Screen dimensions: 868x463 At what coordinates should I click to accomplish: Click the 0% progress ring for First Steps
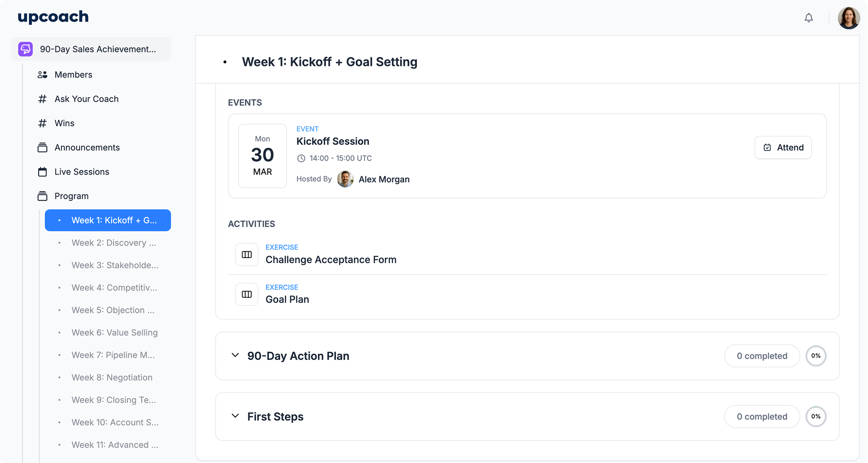pos(816,417)
